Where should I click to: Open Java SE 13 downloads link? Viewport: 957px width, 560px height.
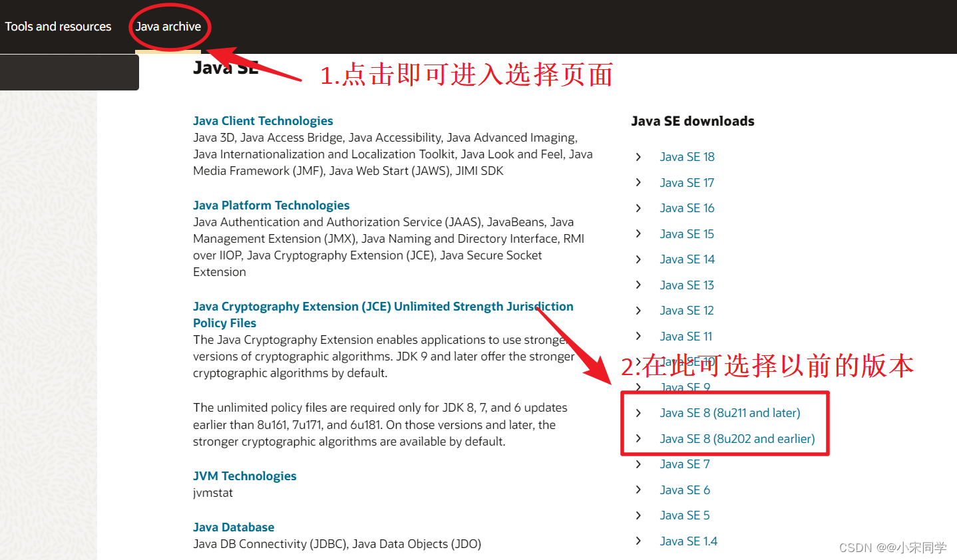pyautogui.click(x=687, y=285)
